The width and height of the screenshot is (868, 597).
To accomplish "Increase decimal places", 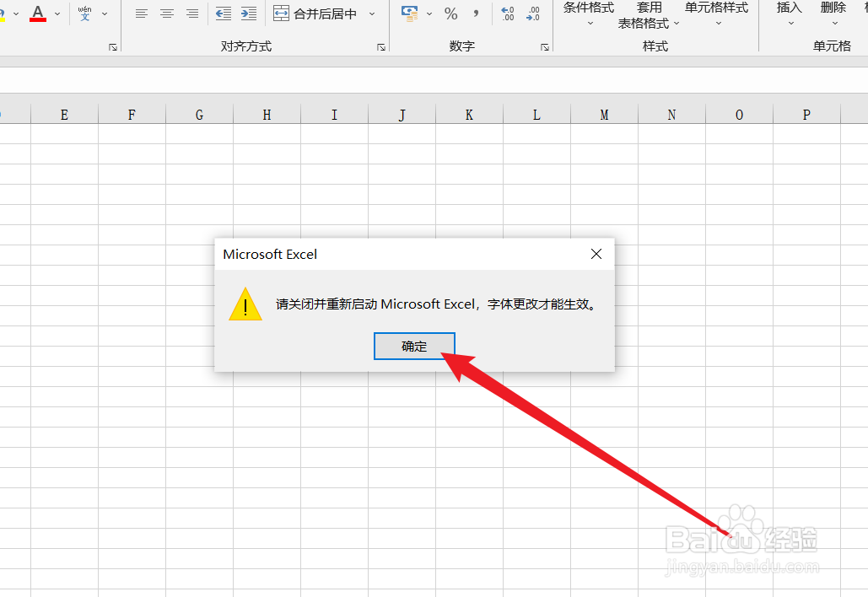I will [508, 13].
